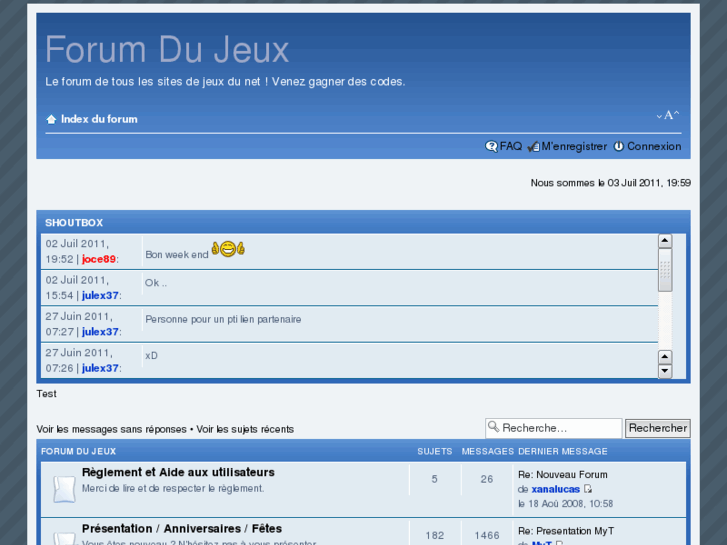Open the FAQ link
727x545 pixels.
click(x=510, y=147)
